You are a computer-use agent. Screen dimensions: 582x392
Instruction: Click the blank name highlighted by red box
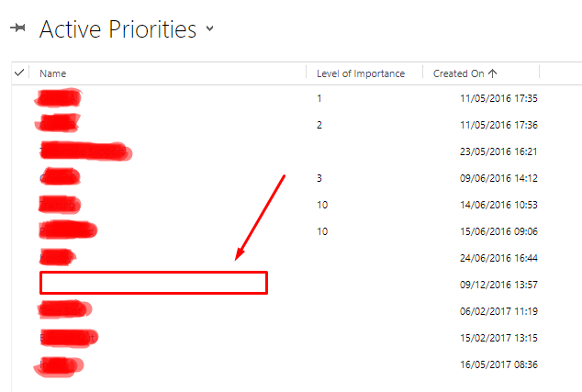click(x=153, y=283)
